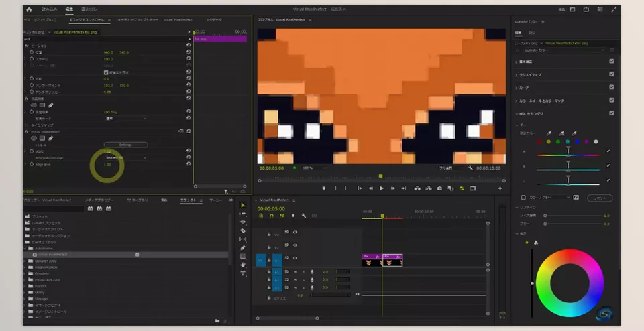Toggle timeline snapping magnet icon
The width and height of the screenshot is (644, 331).
pos(272,216)
